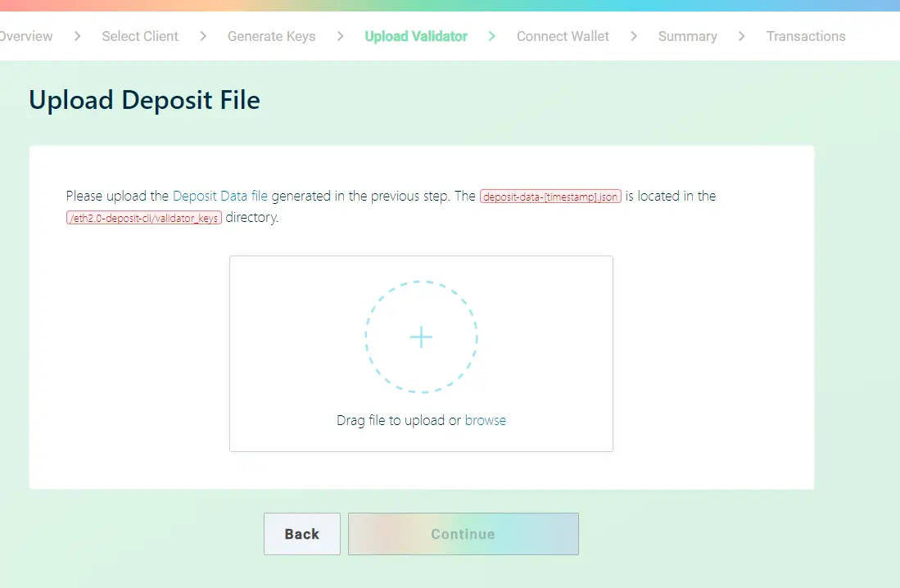900x588 pixels.
Task: Go to the Overview step
Action: pyautogui.click(x=26, y=36)
